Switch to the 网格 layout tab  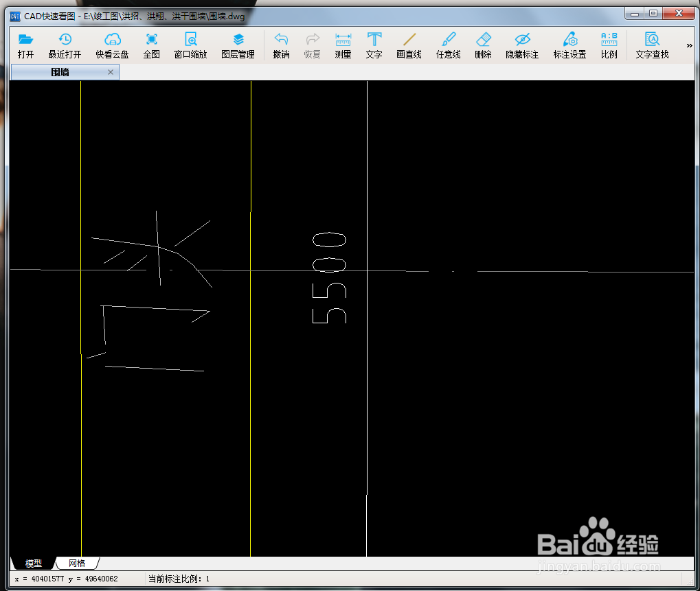click(77, 564)
